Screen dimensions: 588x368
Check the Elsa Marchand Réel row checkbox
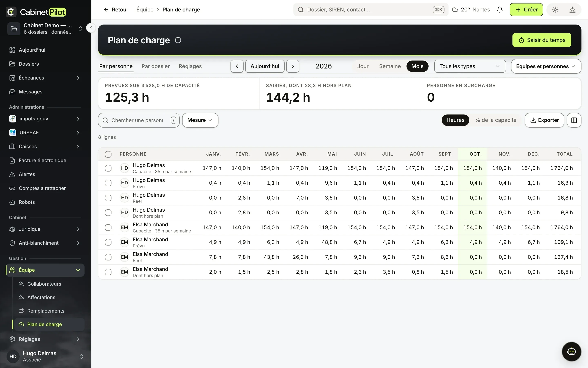click(x=108, y=257)
